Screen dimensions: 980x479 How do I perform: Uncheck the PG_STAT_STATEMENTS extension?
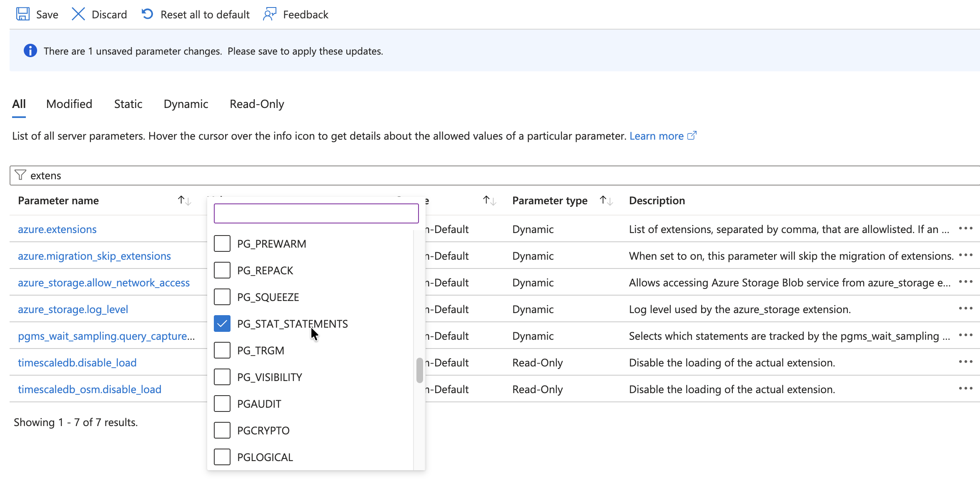[x=222, y=324]
